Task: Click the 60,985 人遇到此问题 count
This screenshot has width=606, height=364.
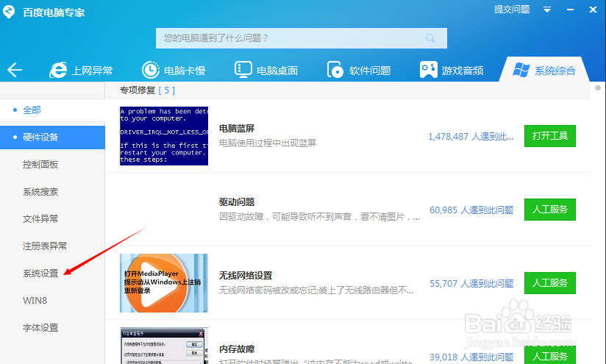Action: [471, 210]
